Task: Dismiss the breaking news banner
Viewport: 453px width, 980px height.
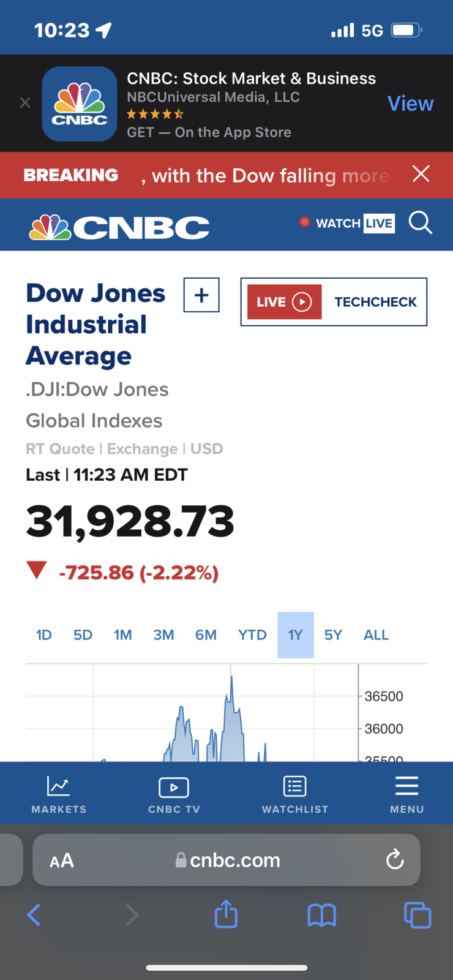Action: pos(421,174)
